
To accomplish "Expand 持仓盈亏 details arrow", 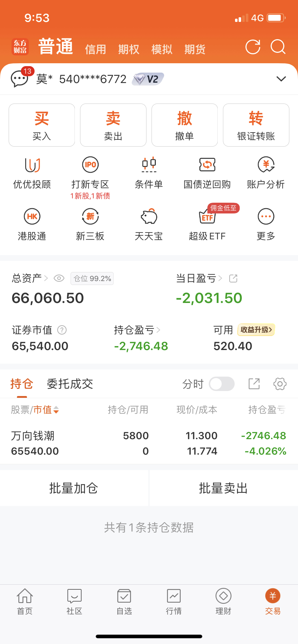I will point(159,330).
